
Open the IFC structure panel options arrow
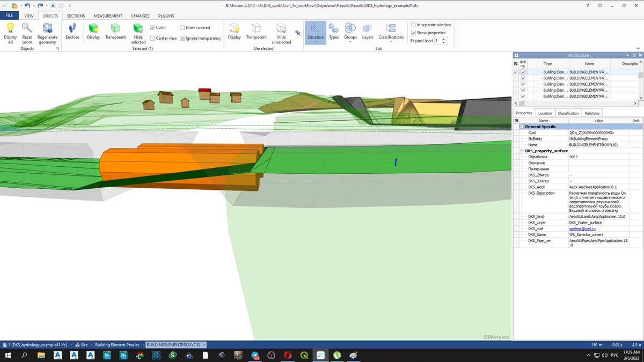627,55
